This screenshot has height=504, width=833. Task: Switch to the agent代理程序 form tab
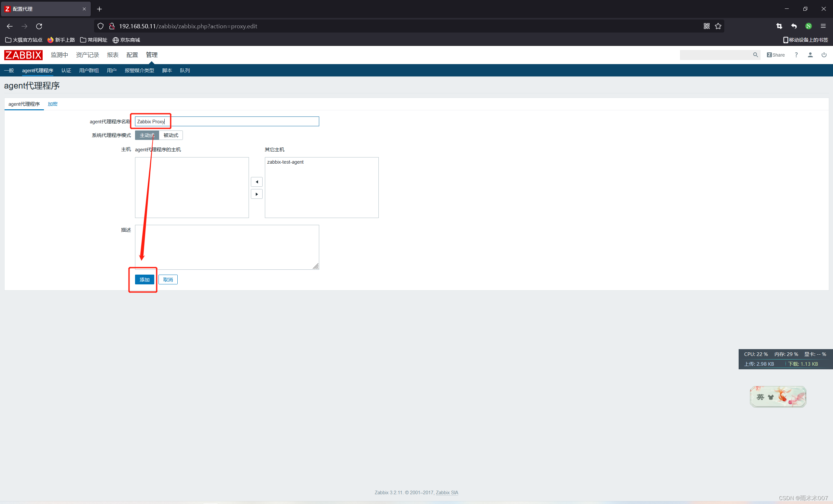pos(24,104)
